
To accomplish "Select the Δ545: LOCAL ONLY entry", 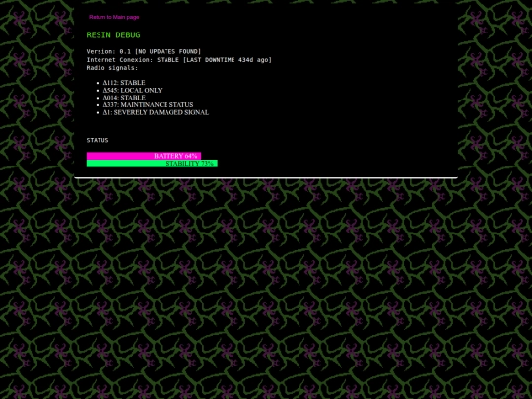I will pyautogui.click(x=133, y=90).
